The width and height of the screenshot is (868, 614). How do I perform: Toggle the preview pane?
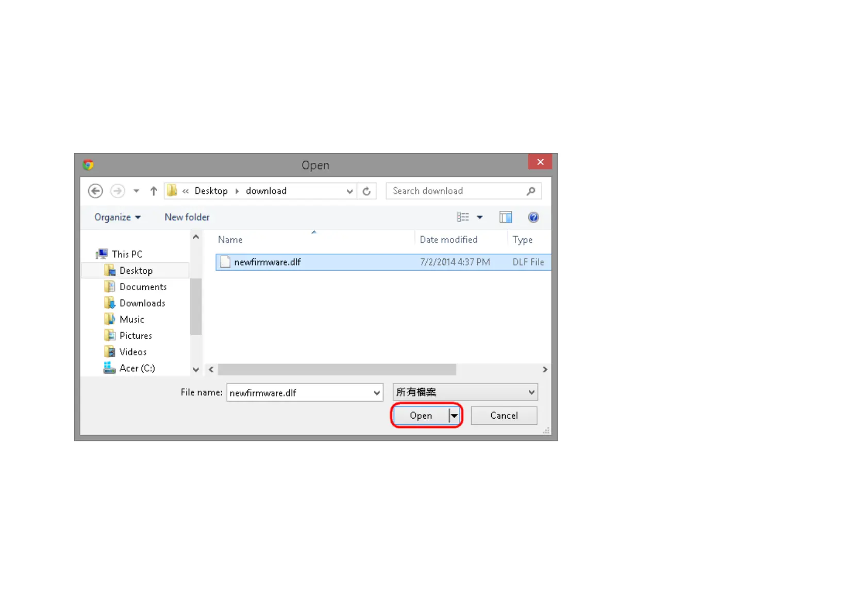coord(506,218)
